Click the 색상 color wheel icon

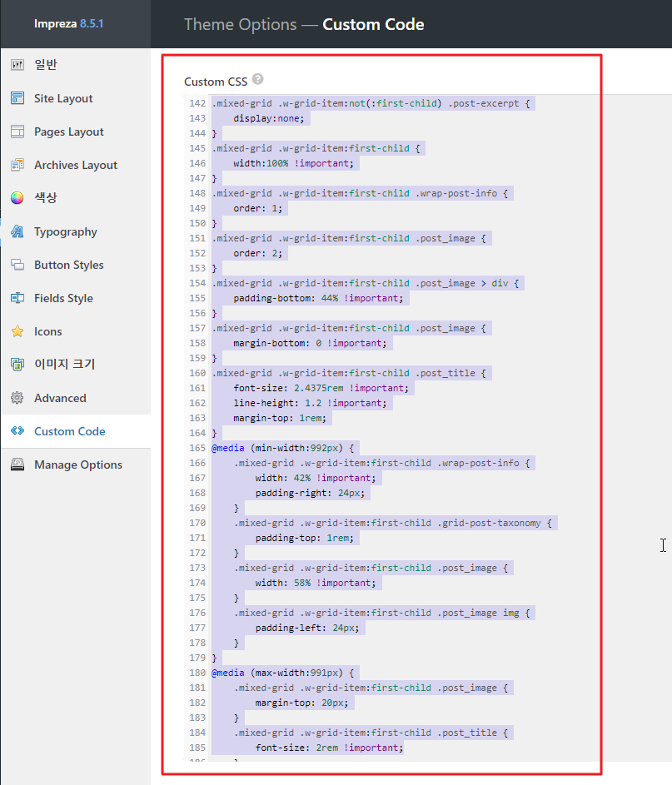pos(17,198)
